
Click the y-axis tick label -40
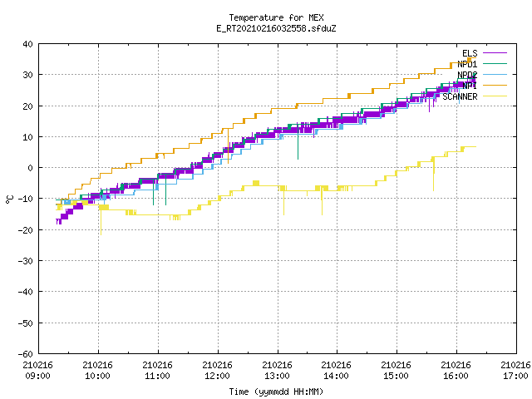coord(26,292)
